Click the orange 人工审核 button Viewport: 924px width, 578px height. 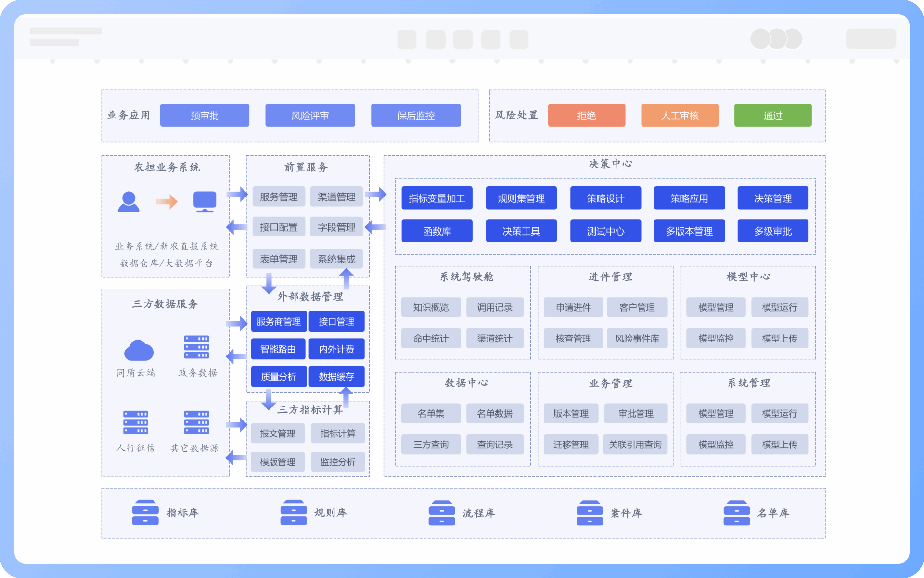(680, 116)
